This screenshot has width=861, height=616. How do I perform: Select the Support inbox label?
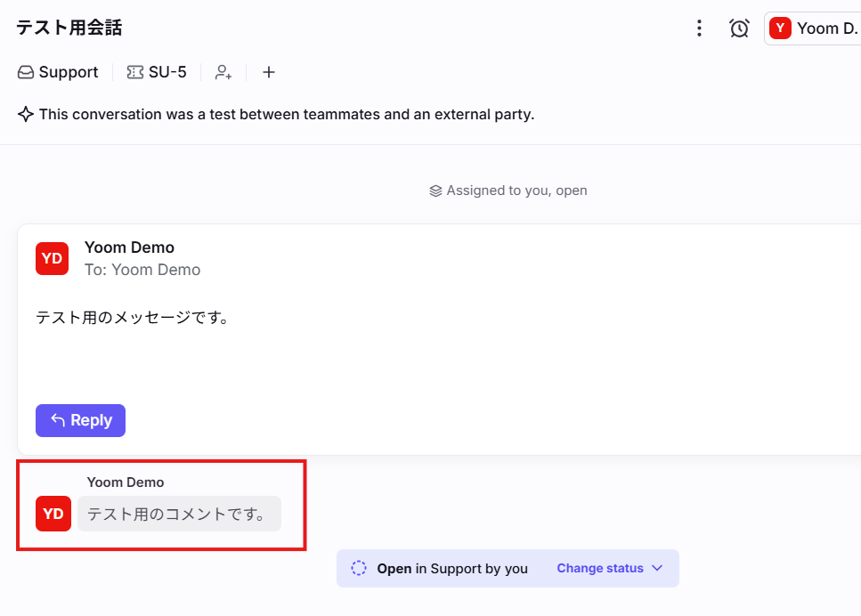tap(68, 72)
